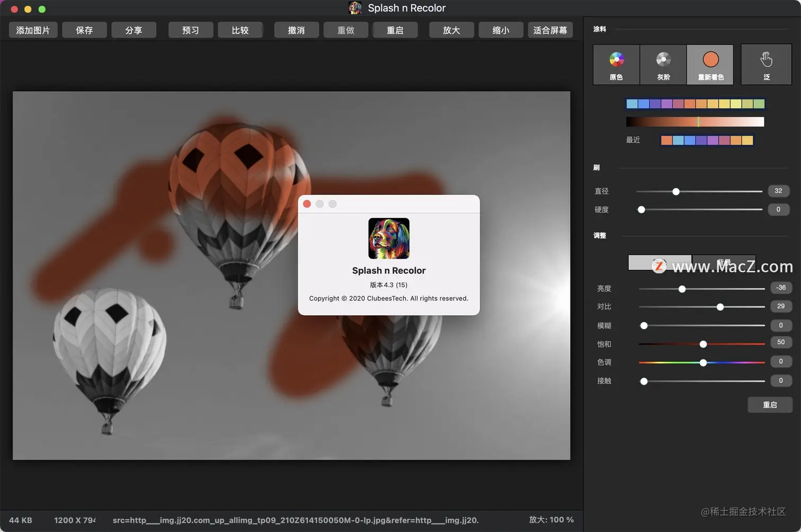801x532 pixels.
Task: Click the 撤消 undo button
Action: coord(296,30)
